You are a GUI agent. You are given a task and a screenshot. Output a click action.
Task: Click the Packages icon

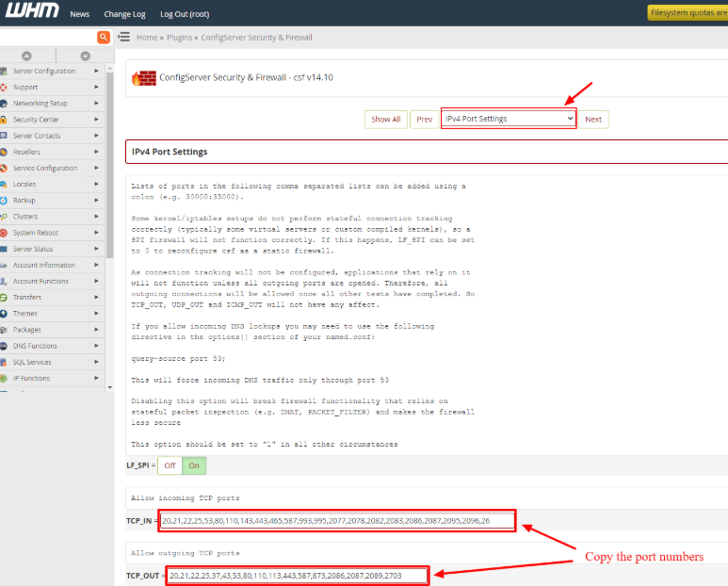(4, 330)
